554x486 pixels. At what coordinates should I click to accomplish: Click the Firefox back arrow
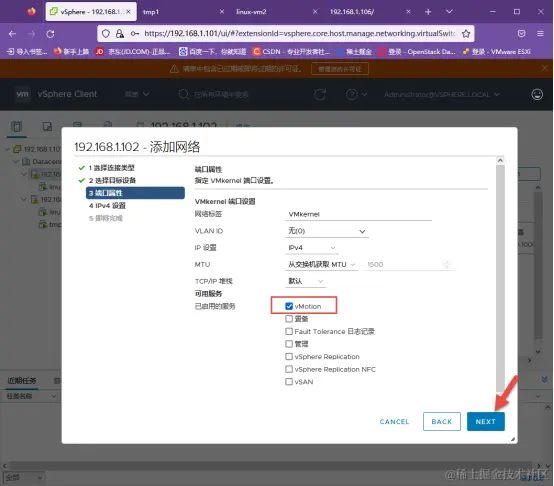(x=12, y=34)
